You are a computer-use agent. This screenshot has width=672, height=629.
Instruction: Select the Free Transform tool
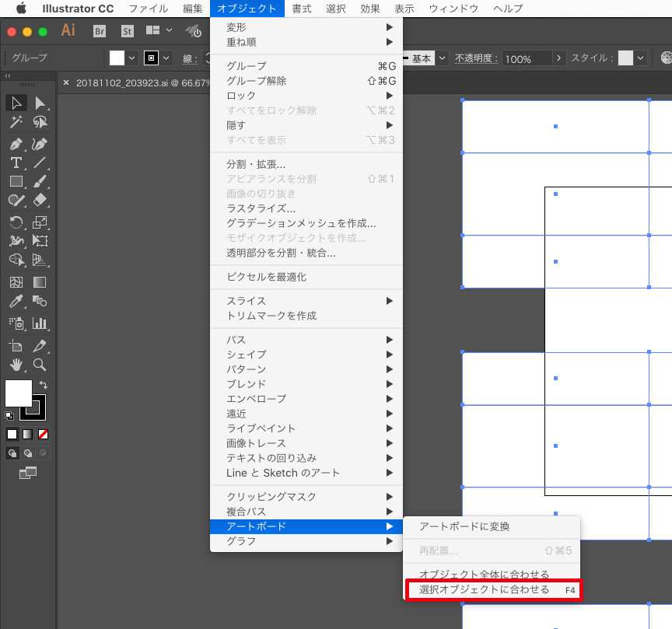(x=40, y=241)
